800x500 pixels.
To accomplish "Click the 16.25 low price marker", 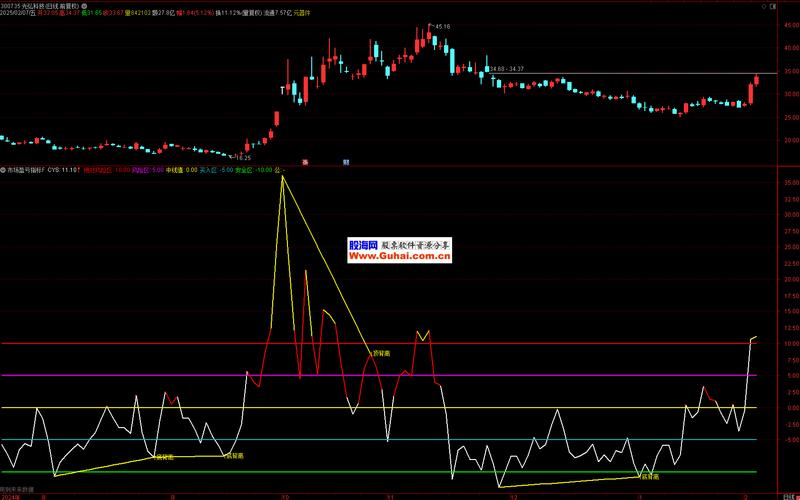I will pyautogui.click(x=243, y=157).
